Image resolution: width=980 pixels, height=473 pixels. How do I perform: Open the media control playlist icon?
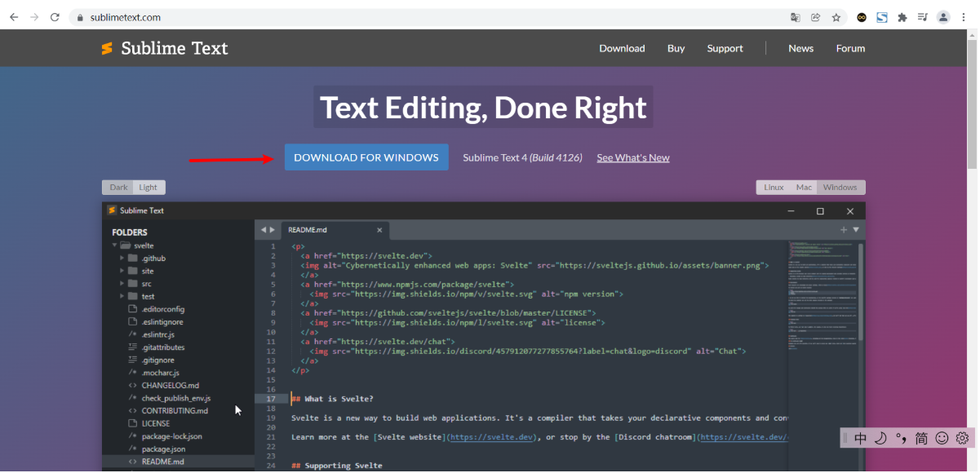click(922, 17)
